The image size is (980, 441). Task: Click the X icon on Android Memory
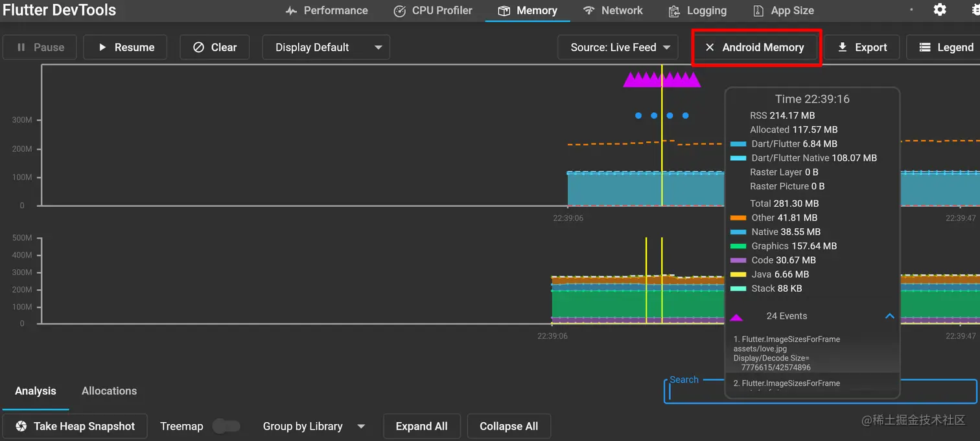coord(710,47)
